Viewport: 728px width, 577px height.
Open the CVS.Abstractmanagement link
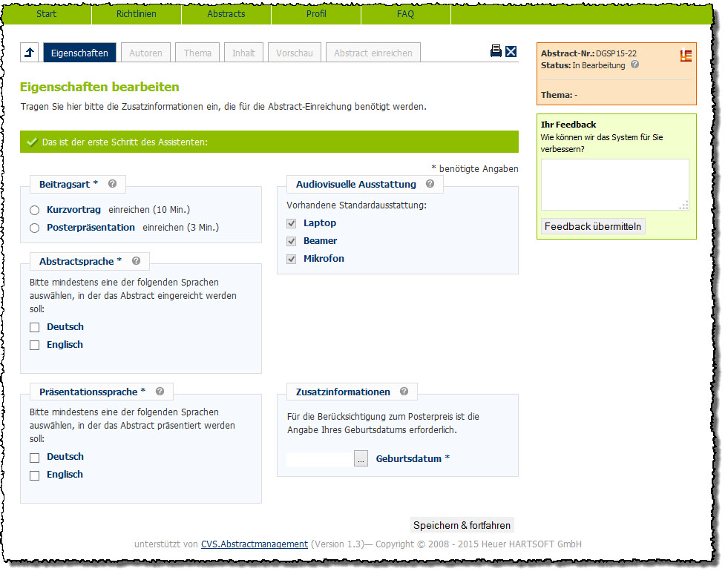pos(254,544)
